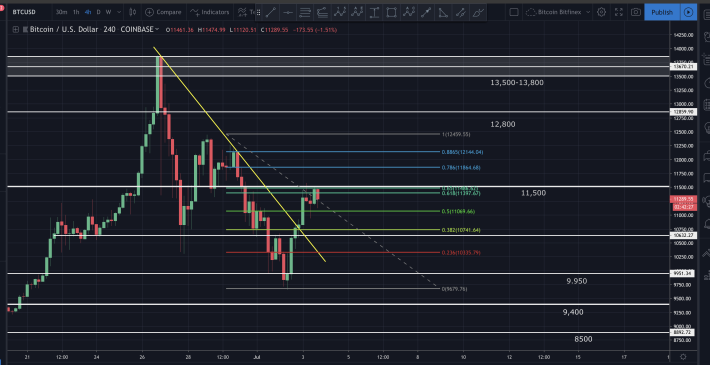Screen dimensions: 710x365
Task: Click the play icon beside Publish
Action: (x=688, y=12)
